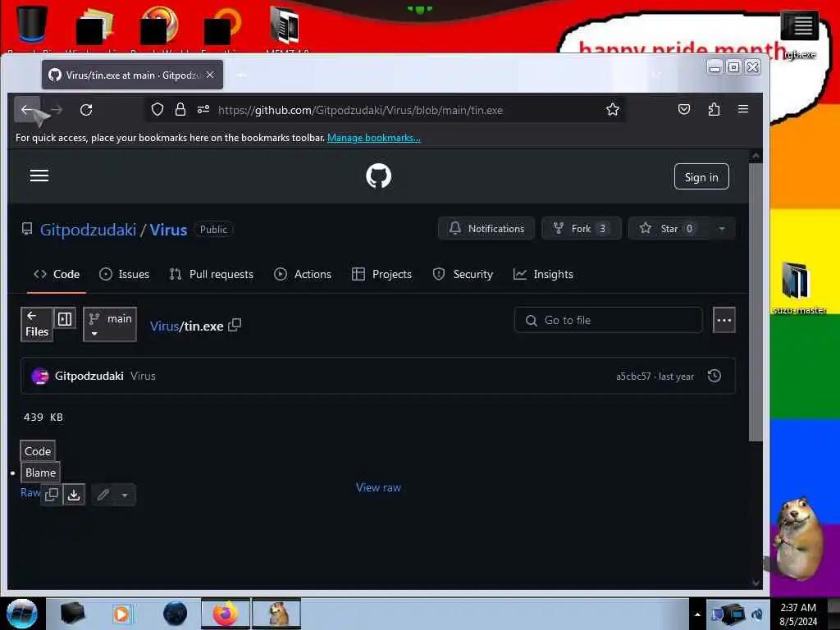Copy raw file contents
Image resolution: width=840 pixels, height=630 pixels.
click(x=52, y=495)
